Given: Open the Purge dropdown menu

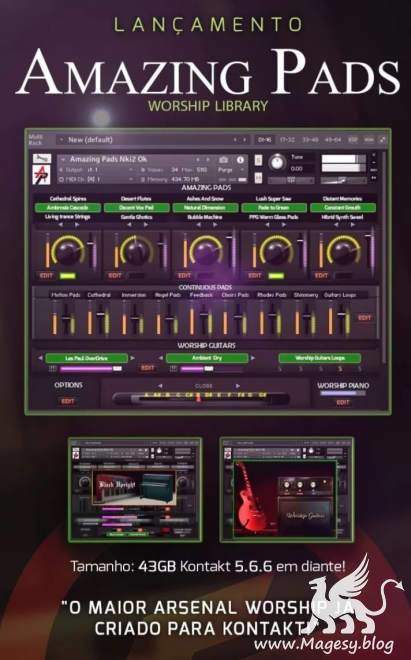Looking at the screenshot, I should click(x=231, y=170).
